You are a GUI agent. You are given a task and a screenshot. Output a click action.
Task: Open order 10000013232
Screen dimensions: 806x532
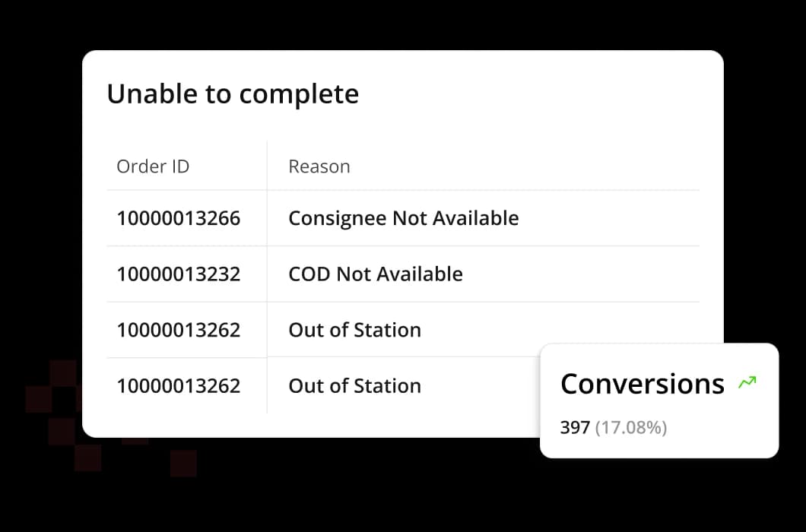(178, 274)
